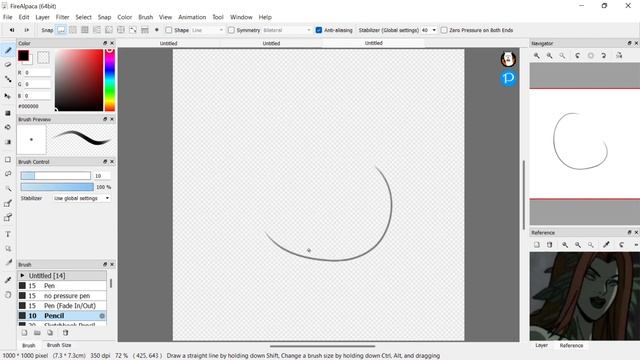Enable the curve snap icon
Viewport: 640px width, 360px height.
click(133, 30)
